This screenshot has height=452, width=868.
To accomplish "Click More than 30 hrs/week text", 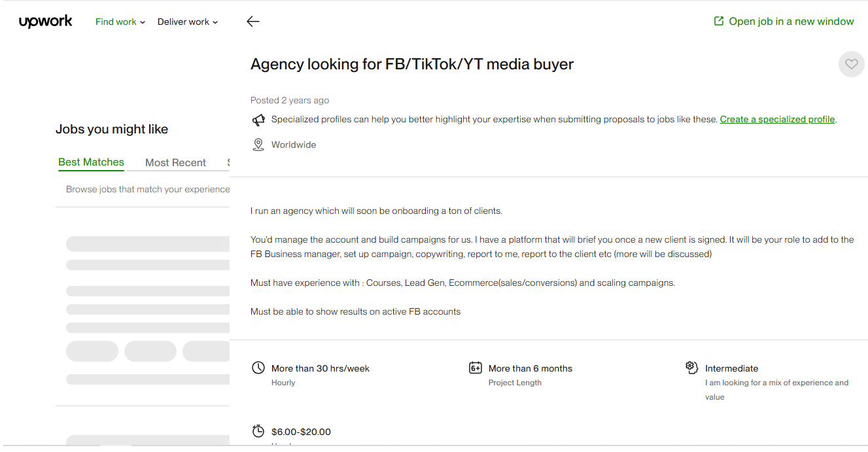I will tap(321, 368).
